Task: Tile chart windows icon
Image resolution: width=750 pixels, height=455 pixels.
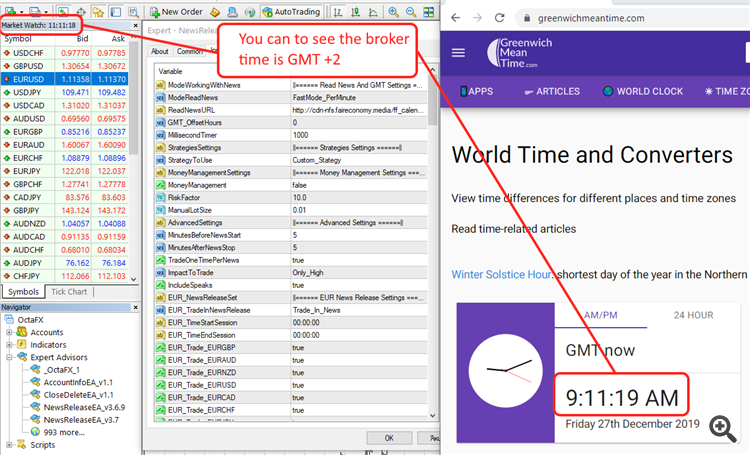Action: click(x=429, y=11)
